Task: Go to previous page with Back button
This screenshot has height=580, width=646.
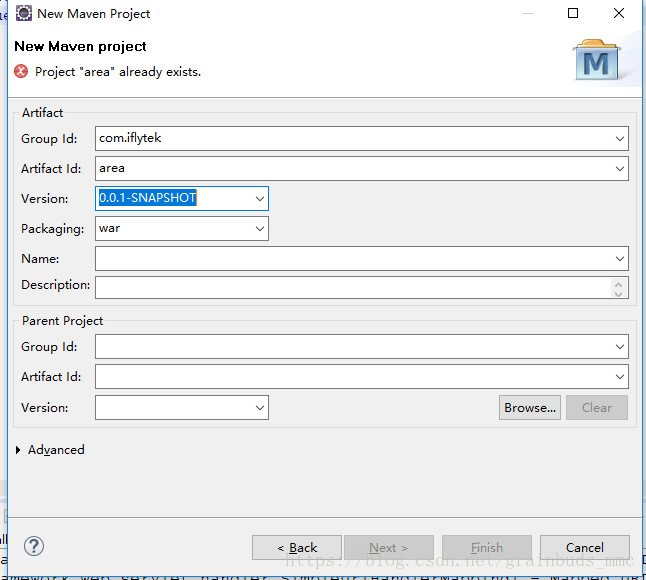Action: coord(297,547)
